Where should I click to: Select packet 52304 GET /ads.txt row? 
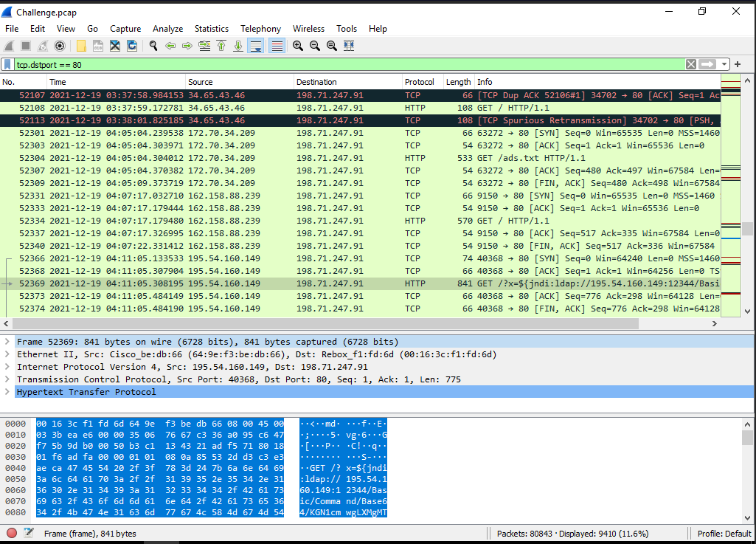360,158
